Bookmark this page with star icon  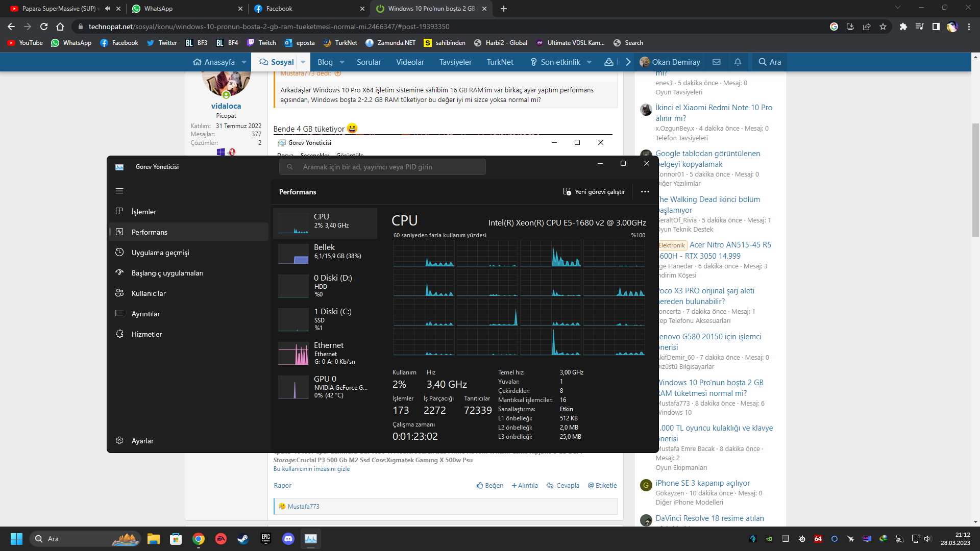[883, 27]
